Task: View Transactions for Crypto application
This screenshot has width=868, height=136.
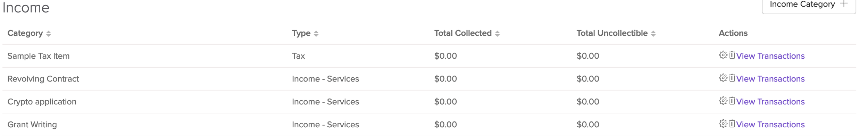Action: (x=770, y=102)
